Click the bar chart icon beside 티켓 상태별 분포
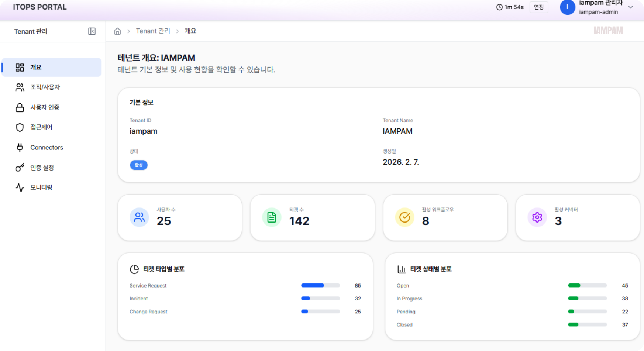644x351 pixels. (401, 269)
